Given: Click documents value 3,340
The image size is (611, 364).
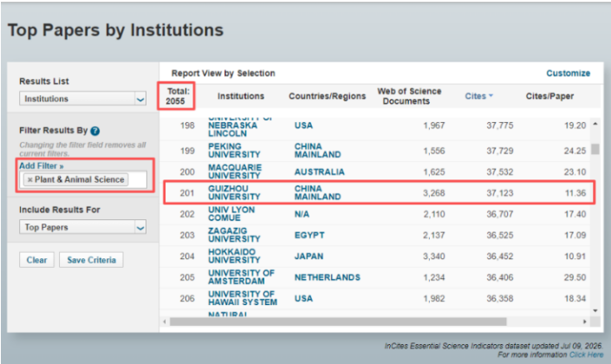Looking at the screenshot, I should click(x=433, y=256).
